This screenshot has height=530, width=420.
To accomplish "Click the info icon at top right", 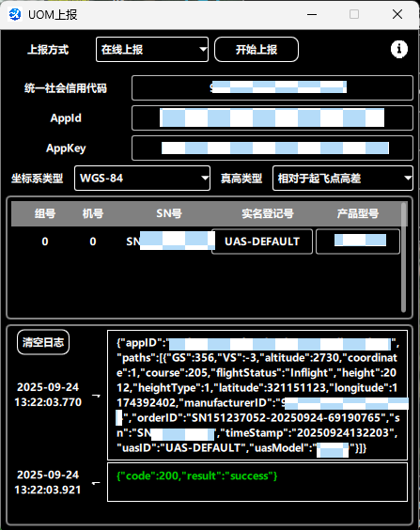I will point(399,50).
